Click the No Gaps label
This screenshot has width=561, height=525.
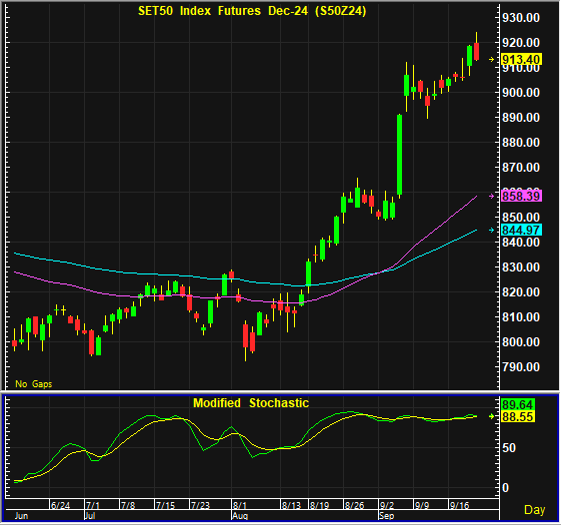pos(34,384)
